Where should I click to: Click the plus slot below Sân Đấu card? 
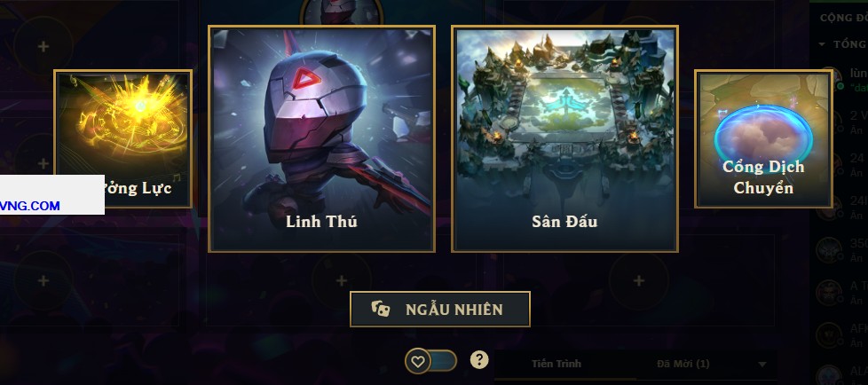click(x=638, y=281)
